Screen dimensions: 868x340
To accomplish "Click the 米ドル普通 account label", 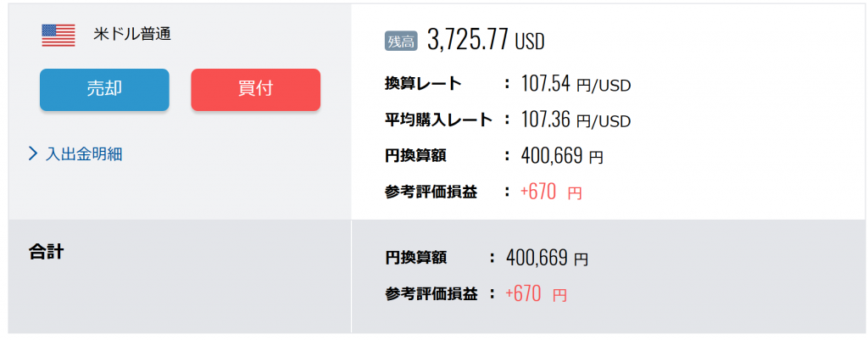I will pos(132,34).
